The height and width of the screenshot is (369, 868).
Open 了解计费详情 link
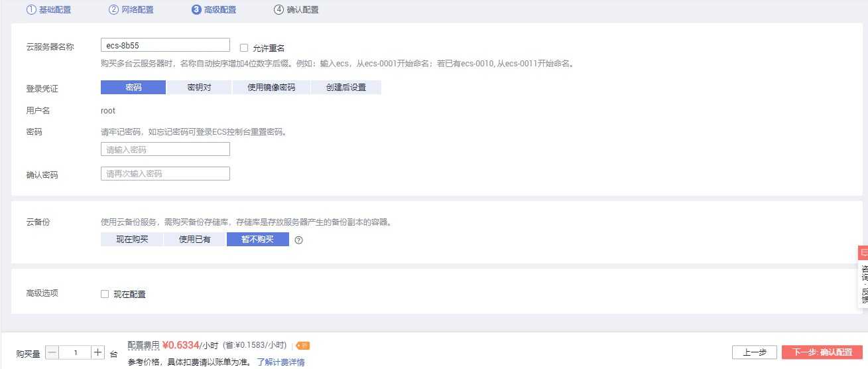[281, 362]
